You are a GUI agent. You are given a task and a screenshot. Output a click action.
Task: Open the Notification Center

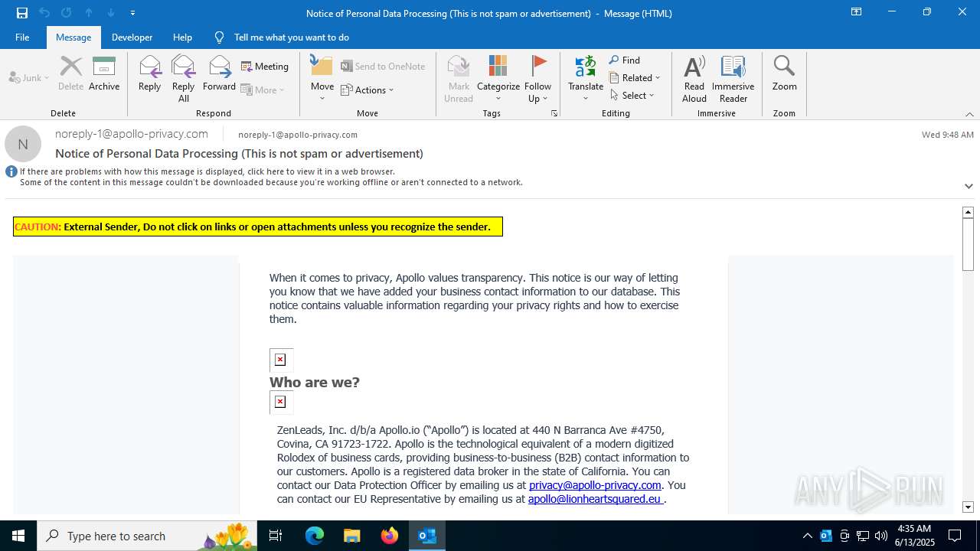tap(955, 536)
